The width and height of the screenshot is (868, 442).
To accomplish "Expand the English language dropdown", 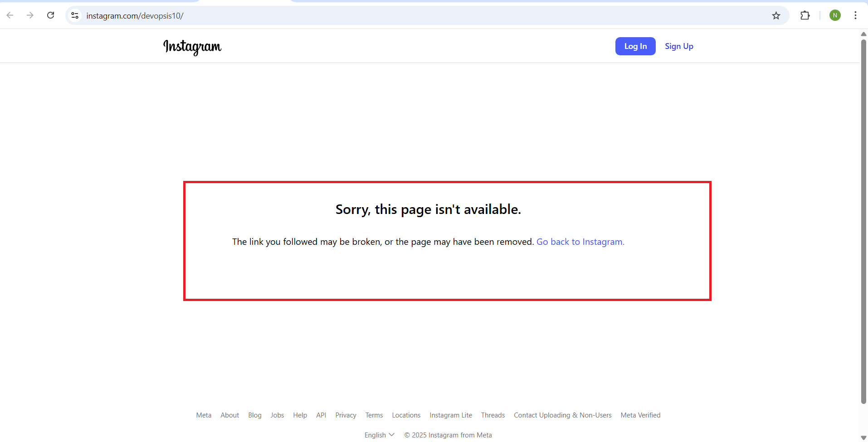I will coord(379,435).
